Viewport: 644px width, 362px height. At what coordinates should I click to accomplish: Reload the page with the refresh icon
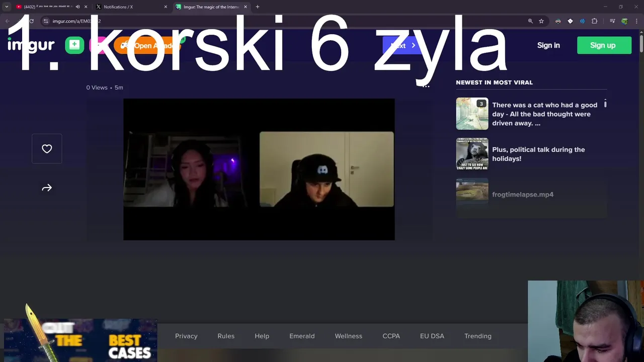(x=31, y=21)
